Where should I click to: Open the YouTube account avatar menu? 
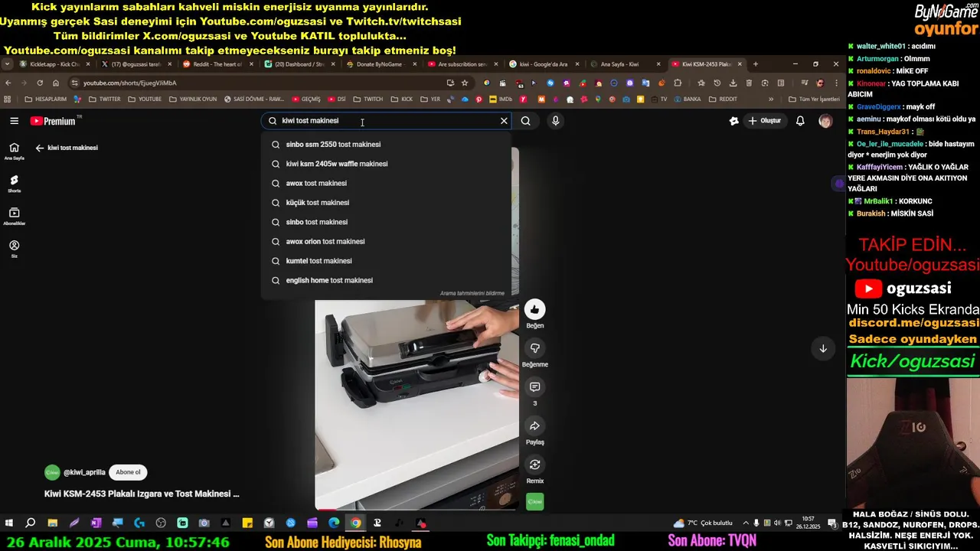825,121
